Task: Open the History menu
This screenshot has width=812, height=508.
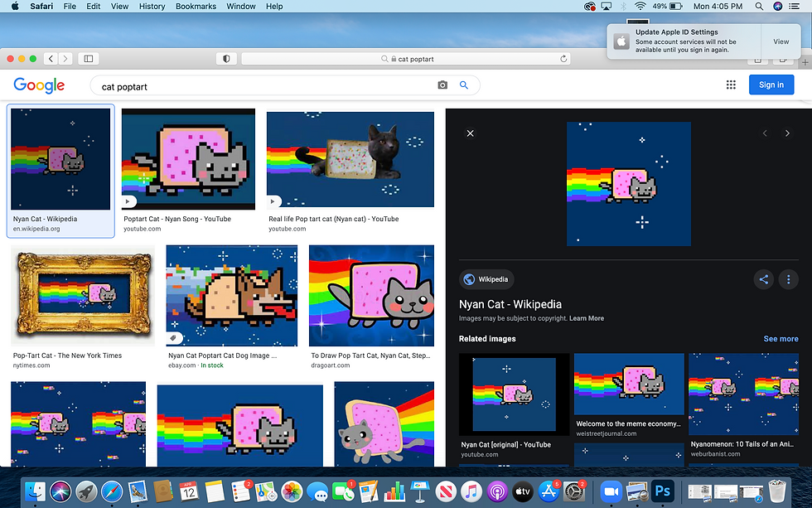Action: [152, 6]
